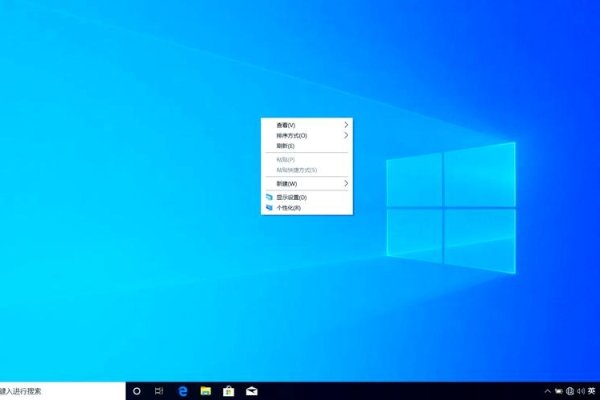Click the greyed-out 粘贴(P) entry
The height and width of the screenshot is (400, 600).
tap(307, 160)
